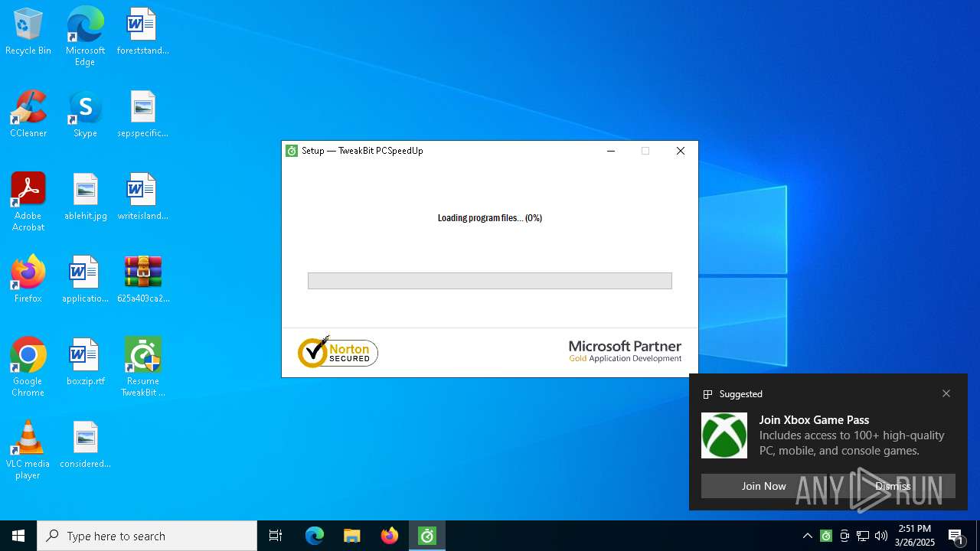Image resolution: width=980 pixels, height=551 pixels.
Task: Close the TweakBit PCSpeedUp setup window
Action: (x=681, y=151)
